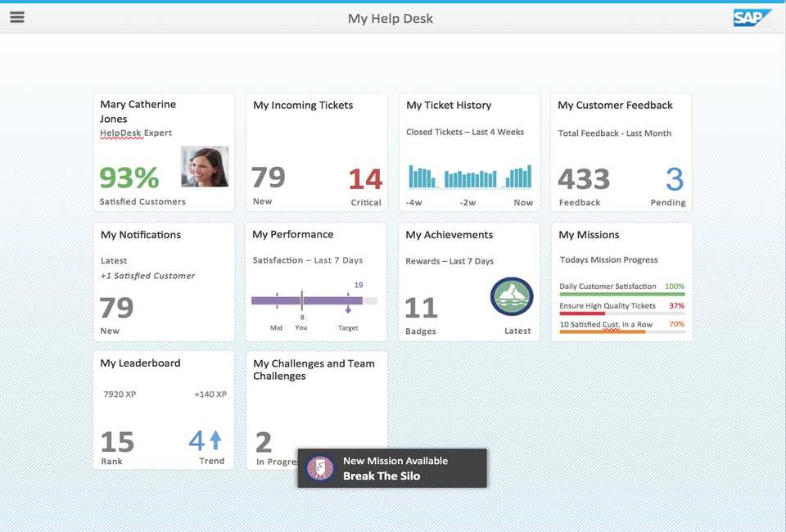
Task: Click the mission badge in the notification popup
Action: 319,467
